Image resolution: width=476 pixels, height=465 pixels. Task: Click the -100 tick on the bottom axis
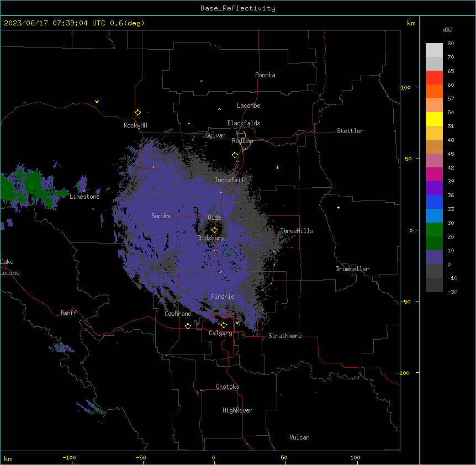[x=69, y=457]
